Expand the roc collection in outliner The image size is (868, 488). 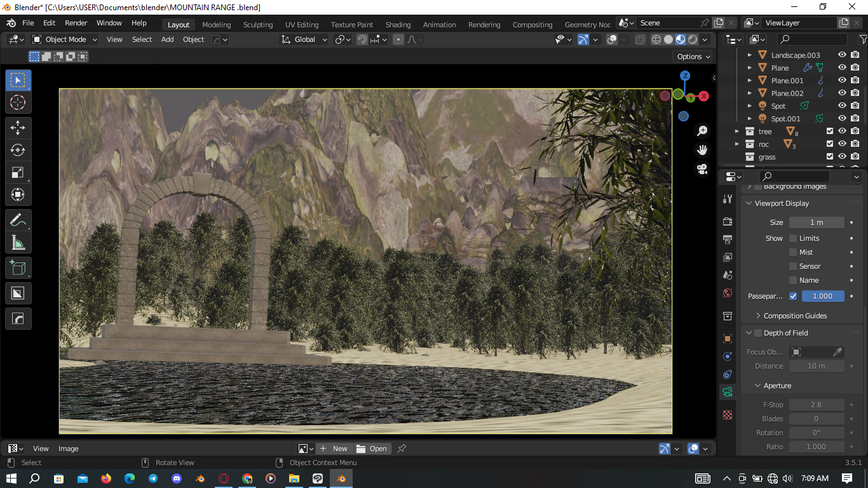click(x=737, y=144)
